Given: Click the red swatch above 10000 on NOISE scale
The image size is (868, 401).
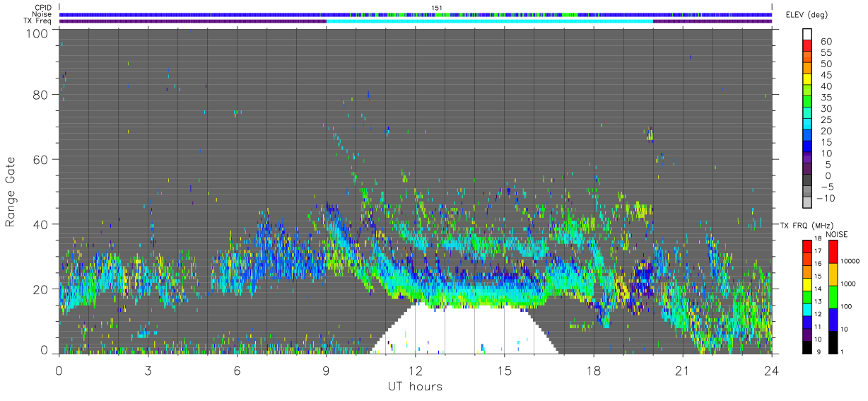Looking at the screenshot, I should pyautogui.click(x=833, y=252).
